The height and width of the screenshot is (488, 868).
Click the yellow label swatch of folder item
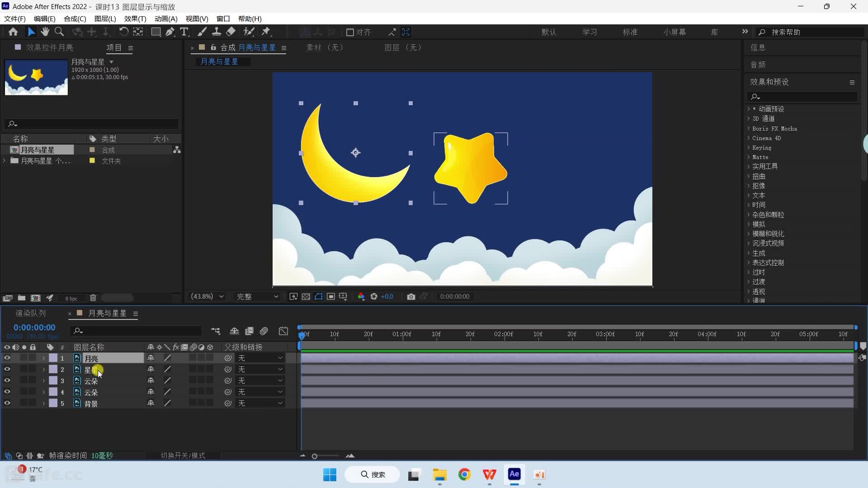coord(92,160)
